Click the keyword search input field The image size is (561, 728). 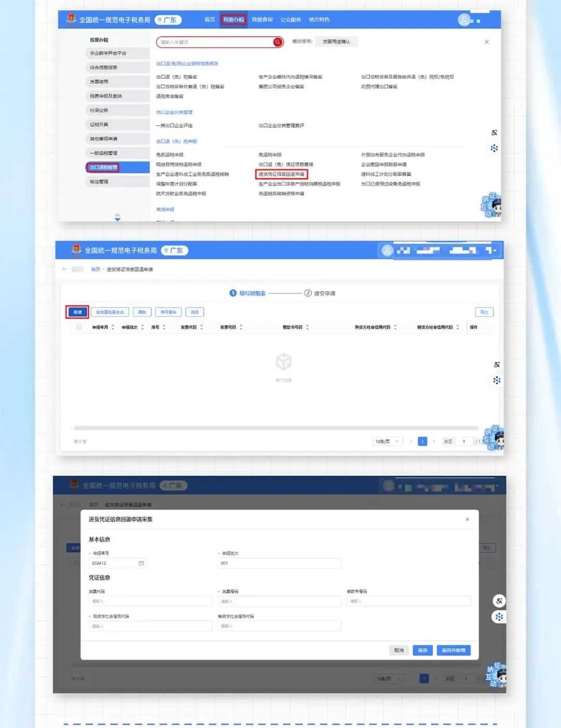[x=216, y=42]
